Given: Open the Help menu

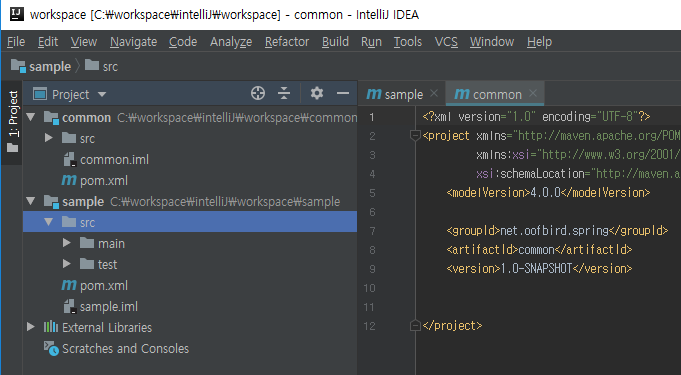Looking at the screenshot, I should 539,42.
